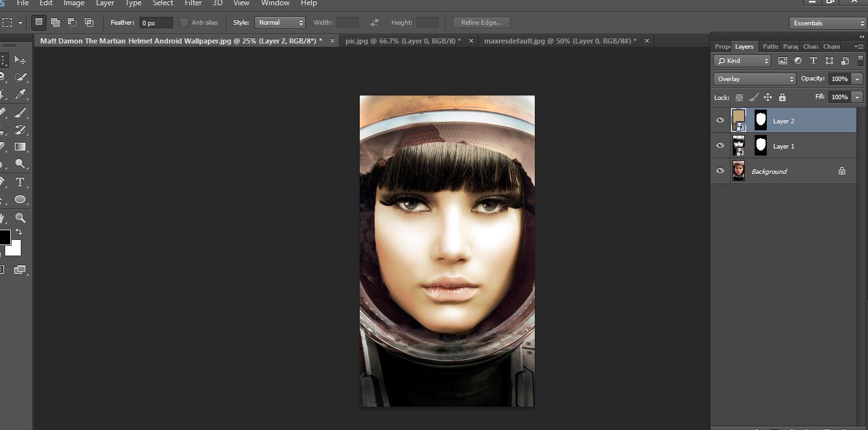Select the Horizontal Type tool

click(20, 182)
